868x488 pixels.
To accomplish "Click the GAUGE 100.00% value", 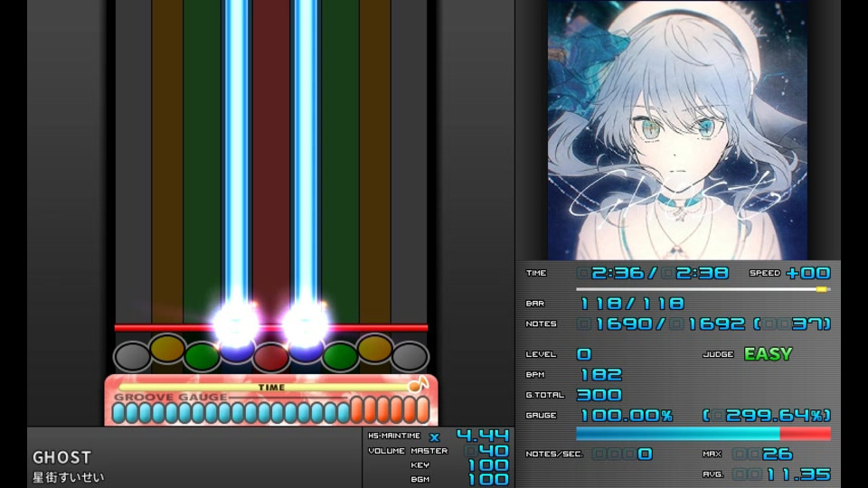I will click(626, 416).
